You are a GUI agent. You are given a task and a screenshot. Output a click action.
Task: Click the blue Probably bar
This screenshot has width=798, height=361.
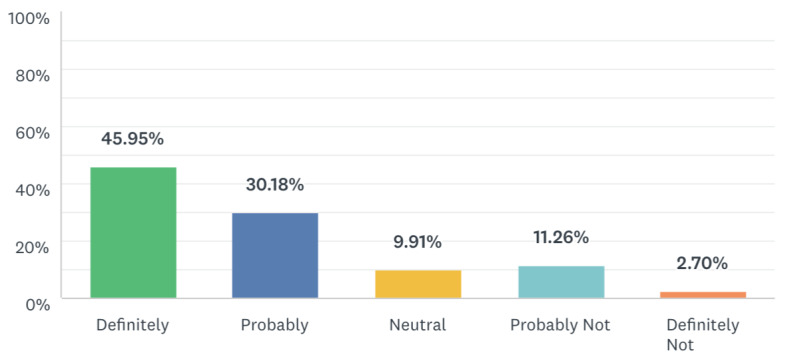[x=275, y=256]
